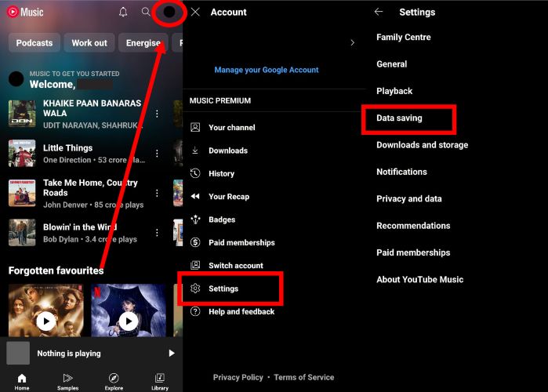Viewport: 548px width, 392px height.
Task: Select the Work out filter chip
Action: click(x=89, y=43)
